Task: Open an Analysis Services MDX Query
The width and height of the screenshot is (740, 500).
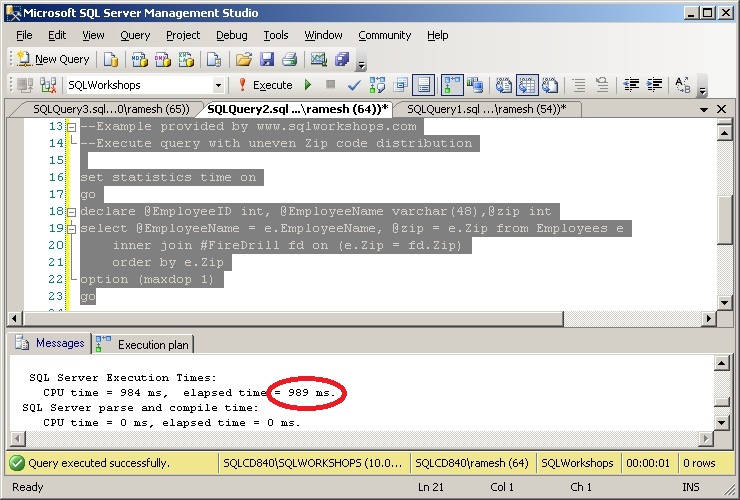Action: point(140,59)
